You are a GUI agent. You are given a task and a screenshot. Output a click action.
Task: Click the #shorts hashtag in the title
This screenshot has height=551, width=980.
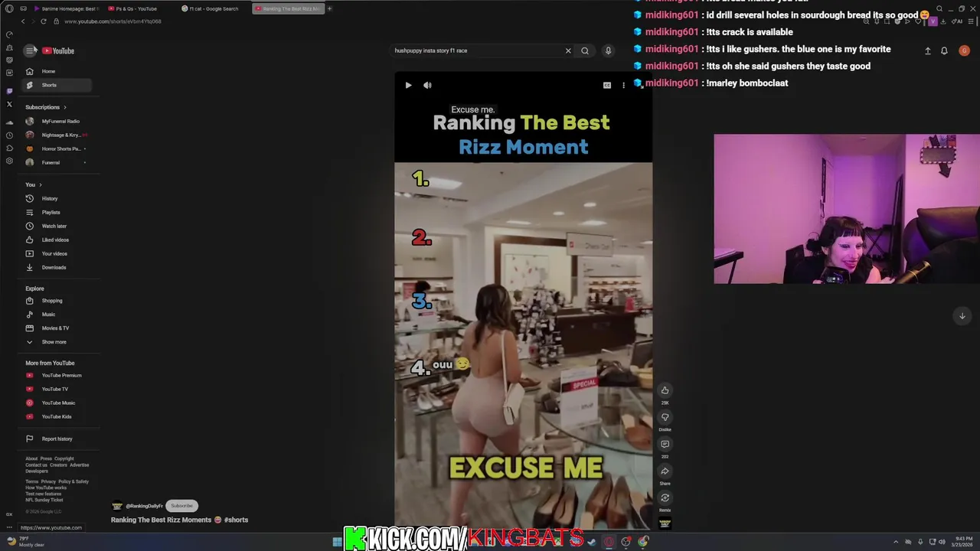tap(236, 520)
